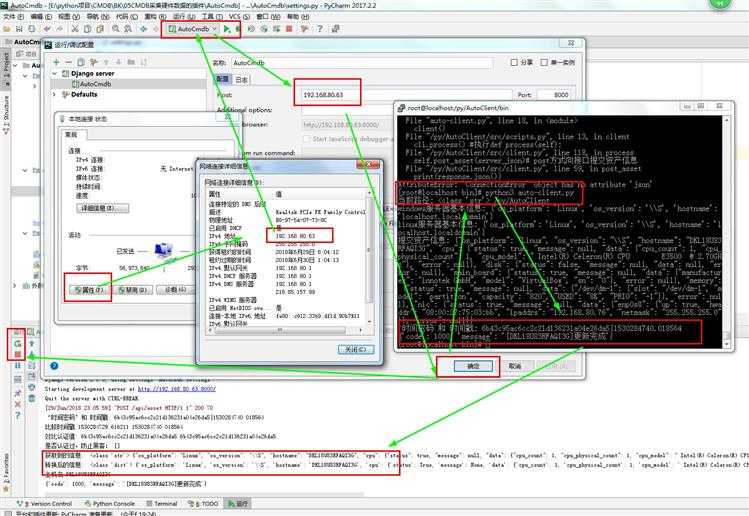The height and width of the screenshot is (516, 749).
Task: Open the 编辑 (Edit) menu
Action: 40,16
